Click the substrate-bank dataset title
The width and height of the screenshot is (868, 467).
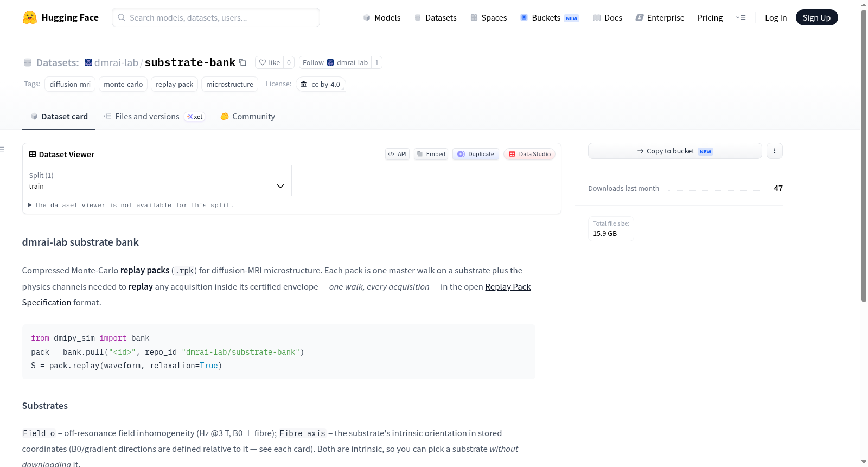[x=190, y=62]
